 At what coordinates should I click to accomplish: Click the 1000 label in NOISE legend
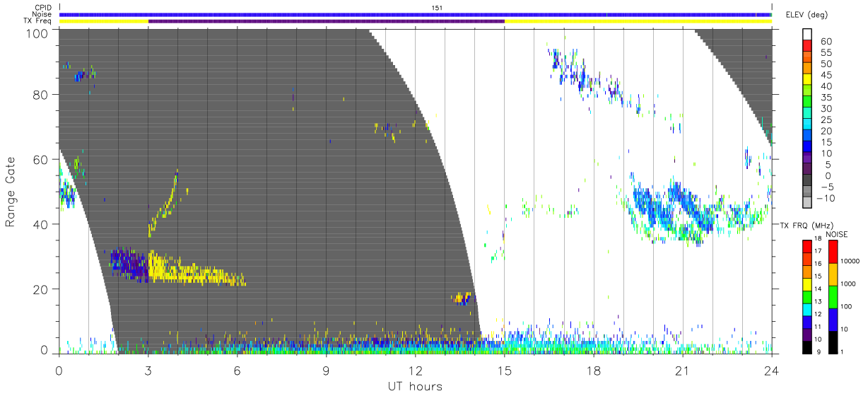848,284
